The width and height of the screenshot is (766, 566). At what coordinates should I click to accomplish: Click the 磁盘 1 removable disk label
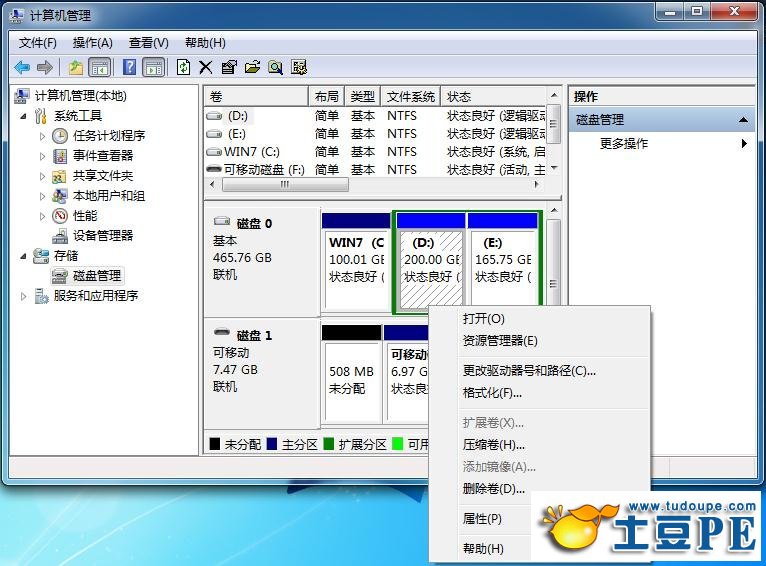point(261,374)
